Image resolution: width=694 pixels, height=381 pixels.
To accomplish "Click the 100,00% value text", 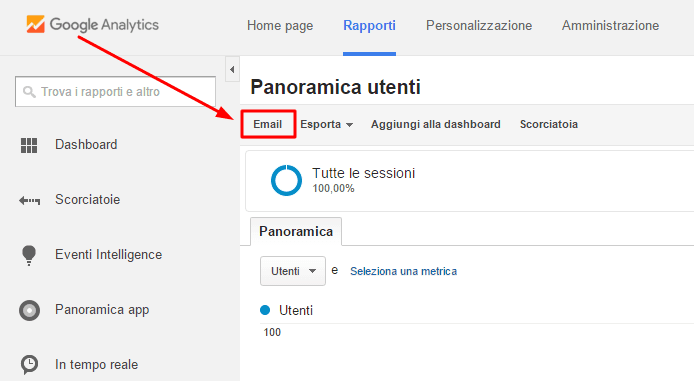I will (333, 189).
